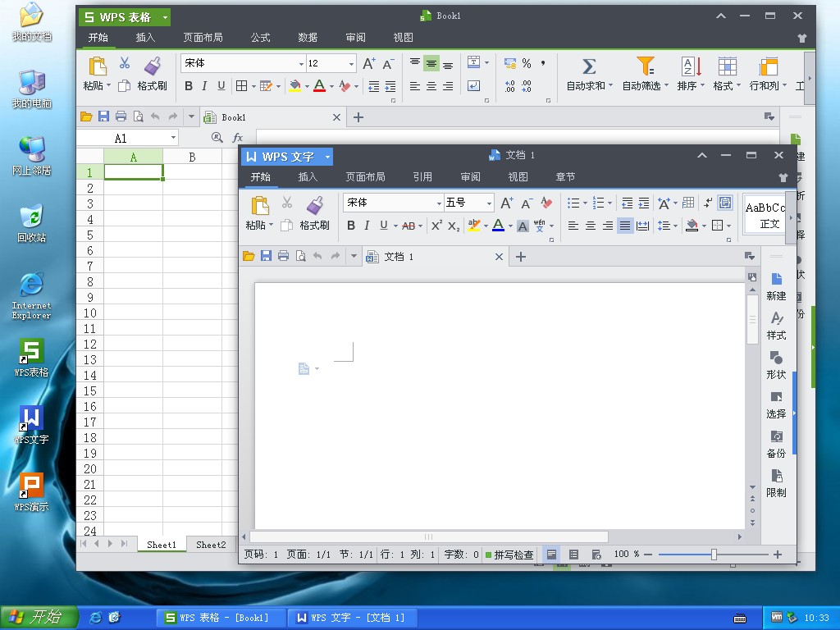Click numbered list icon in WPS 文字
The width and height of the screenshot is (840, 630).
(598, 203)
